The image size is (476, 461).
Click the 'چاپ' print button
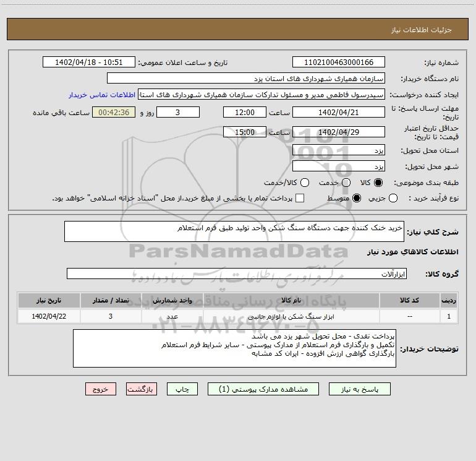coord(182,389)
